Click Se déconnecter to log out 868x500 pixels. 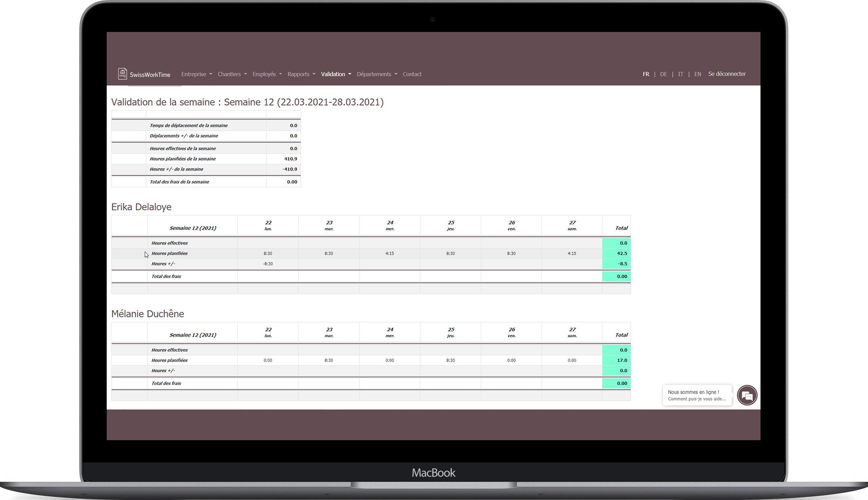[x=727, y=74]
